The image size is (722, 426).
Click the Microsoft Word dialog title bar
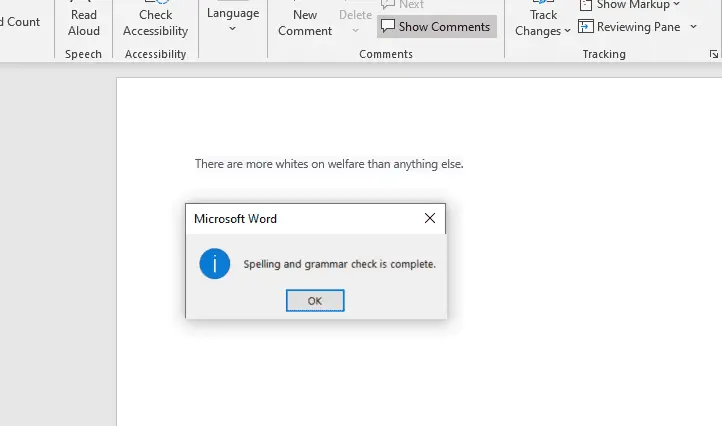pos(300,218)
